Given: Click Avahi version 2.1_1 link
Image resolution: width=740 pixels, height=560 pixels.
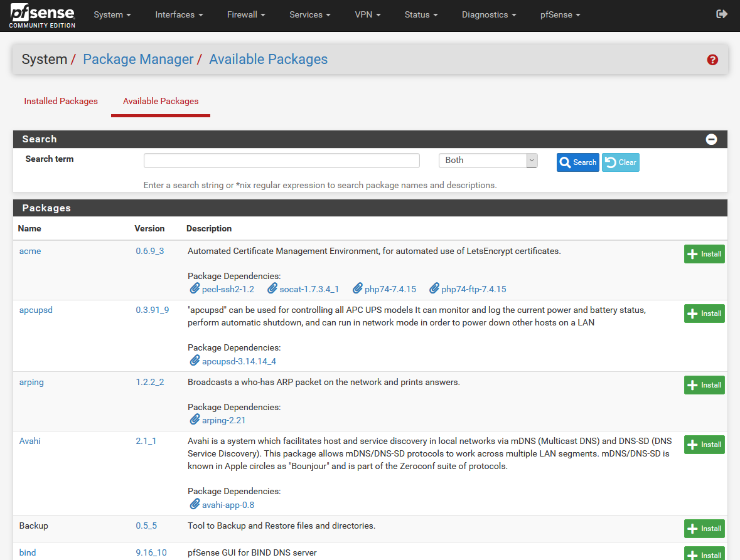Looking at the screenshot, I should pyautogui.click(x=146, y=441).
